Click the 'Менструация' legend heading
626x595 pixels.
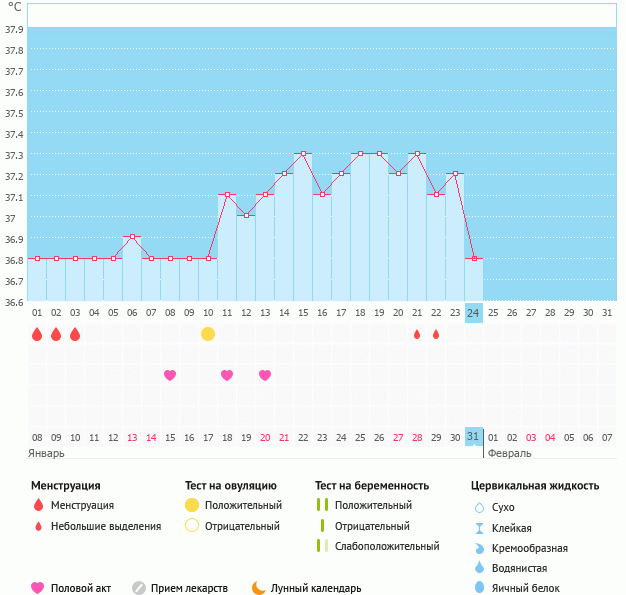[x=65, y=486]
